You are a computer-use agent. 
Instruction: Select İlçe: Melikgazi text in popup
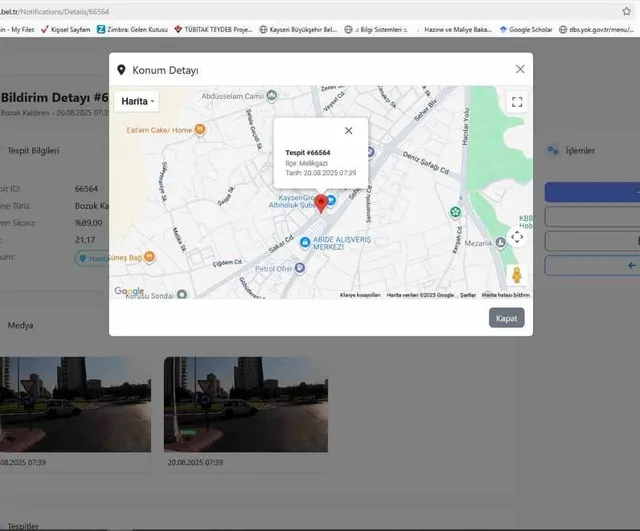coord(307,163)
